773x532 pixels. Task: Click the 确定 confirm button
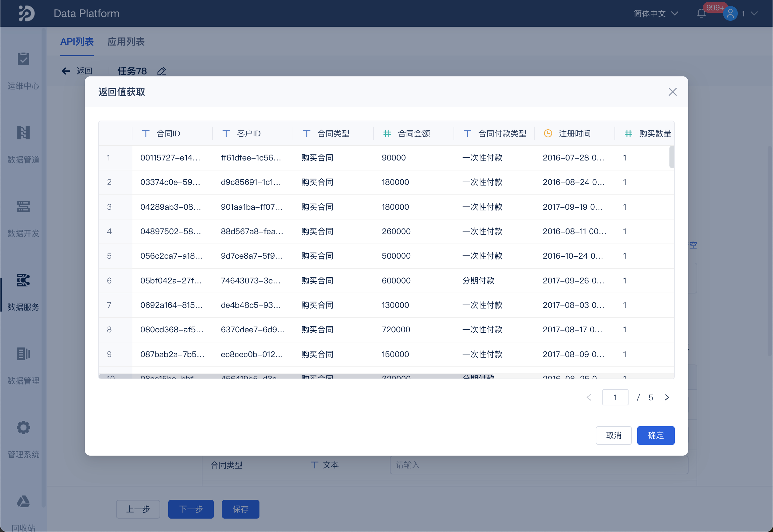click(x=655, y=436)
